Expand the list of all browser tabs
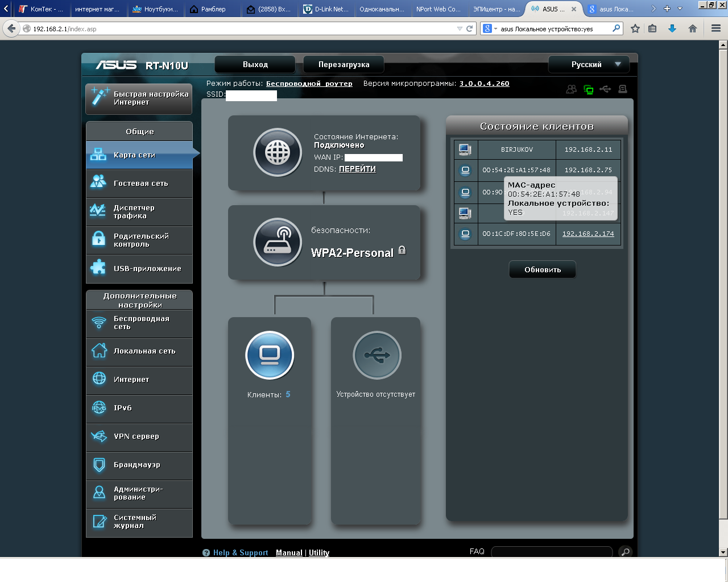 [x=680, y=9]
